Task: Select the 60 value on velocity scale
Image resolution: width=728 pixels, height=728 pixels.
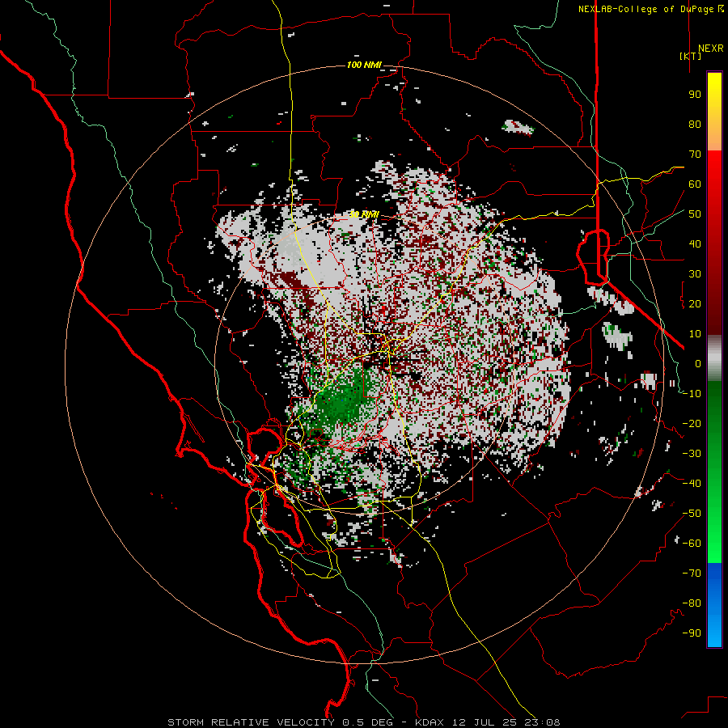Action: tap(695, 184)
